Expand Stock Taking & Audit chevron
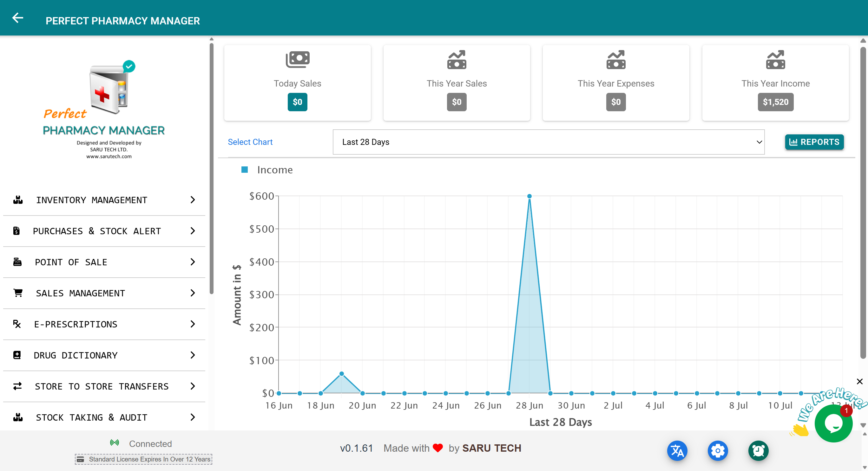This screenshot has height=471, width=868. coord(192,417)
